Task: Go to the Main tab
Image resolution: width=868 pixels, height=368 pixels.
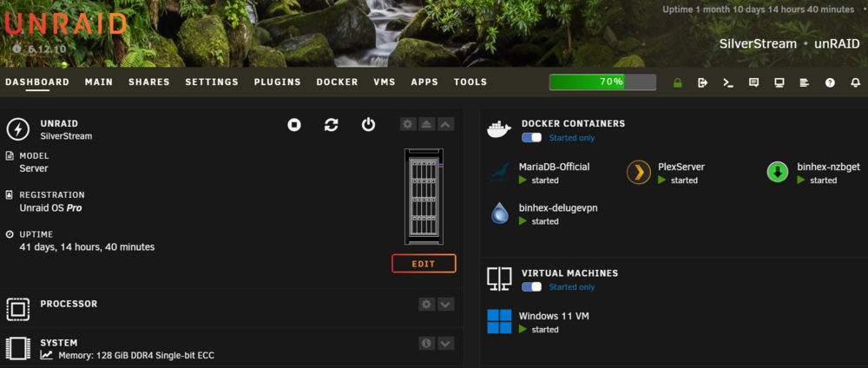Action: [99, 82]
